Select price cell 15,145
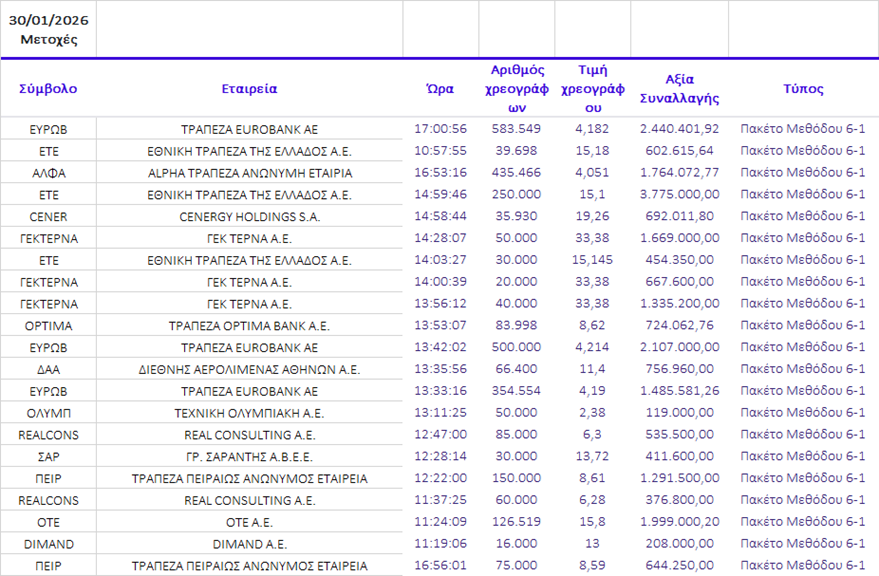879x576 pixels. point(592,260)
